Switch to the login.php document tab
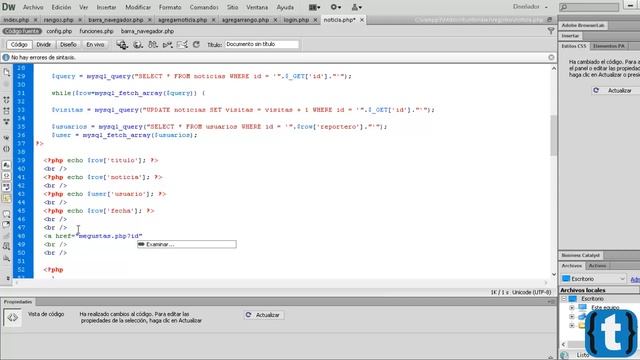The image size is (640, 360). coord(296,20)
